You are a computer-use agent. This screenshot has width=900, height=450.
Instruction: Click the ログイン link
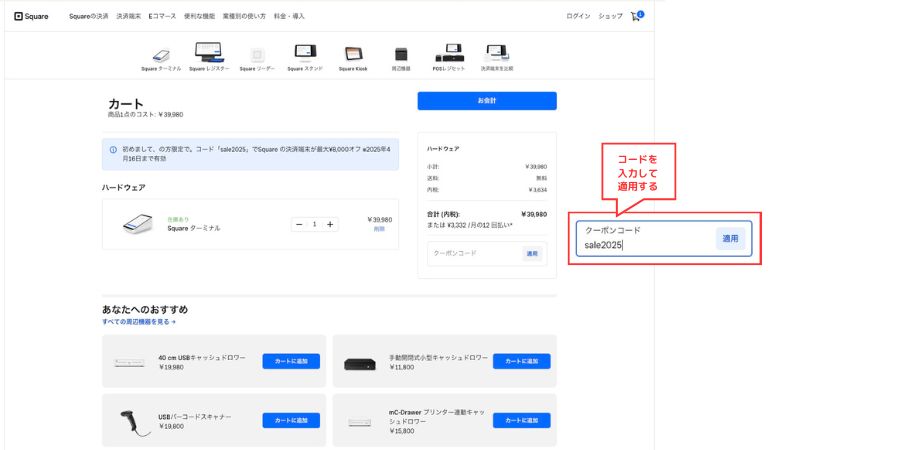coord(578,17)
